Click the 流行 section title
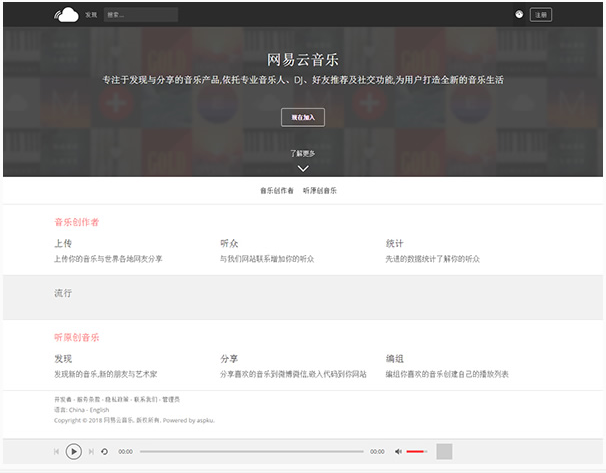This screenshot has height=473, width=606. tap(63, 293)
